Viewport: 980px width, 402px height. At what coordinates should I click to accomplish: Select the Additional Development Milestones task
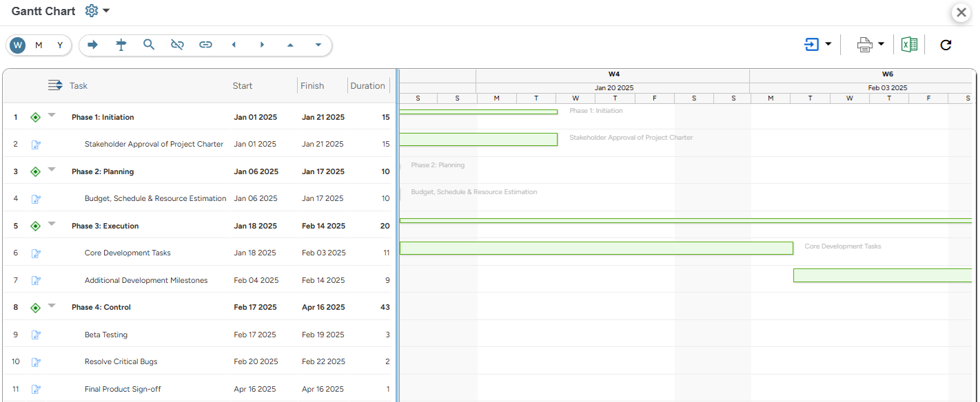point(146,280)
